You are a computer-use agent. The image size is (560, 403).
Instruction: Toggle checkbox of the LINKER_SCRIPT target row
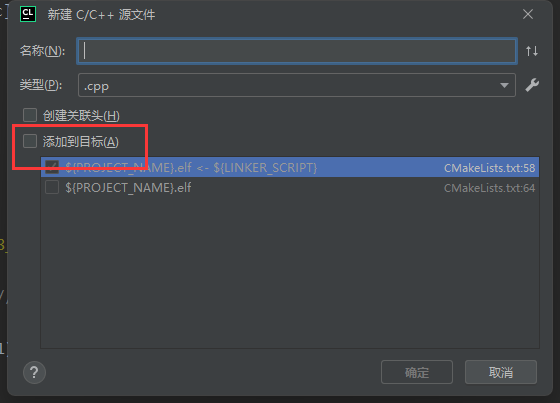coord(52,167)
